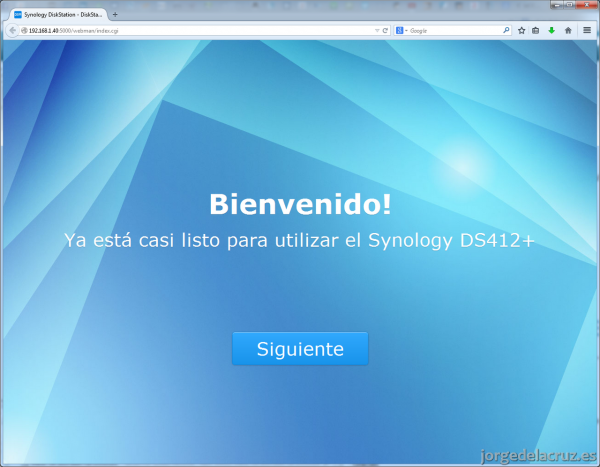Click the Synology tab favicon
The width and height of the screenshot is (600, 467).
pyautogui.click(x=18, y=15)
